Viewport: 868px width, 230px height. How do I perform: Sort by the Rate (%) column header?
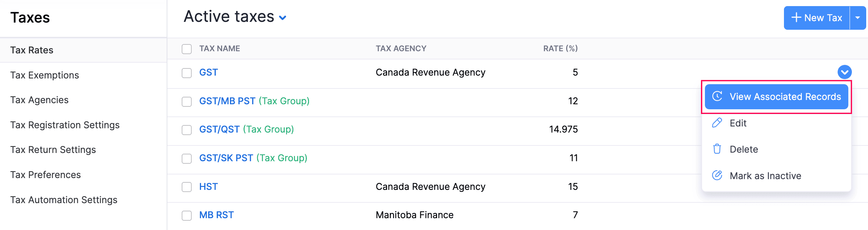(x=560, y=48)
